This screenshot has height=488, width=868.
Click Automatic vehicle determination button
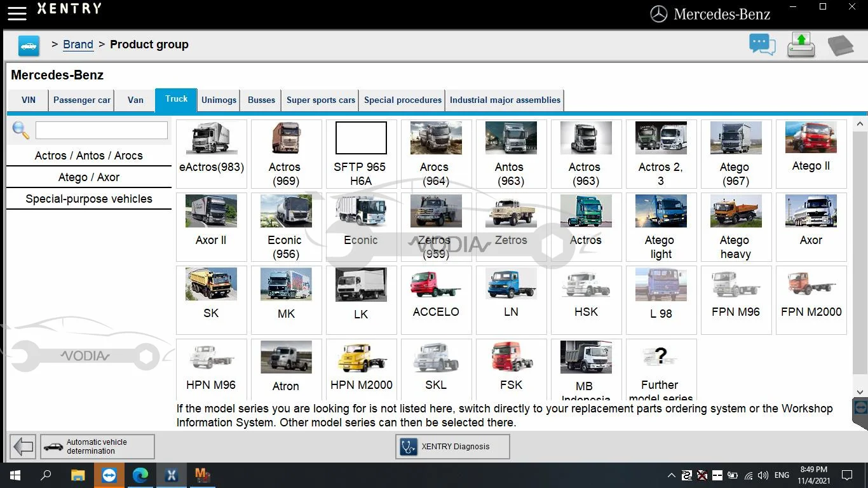coord(97,447)
